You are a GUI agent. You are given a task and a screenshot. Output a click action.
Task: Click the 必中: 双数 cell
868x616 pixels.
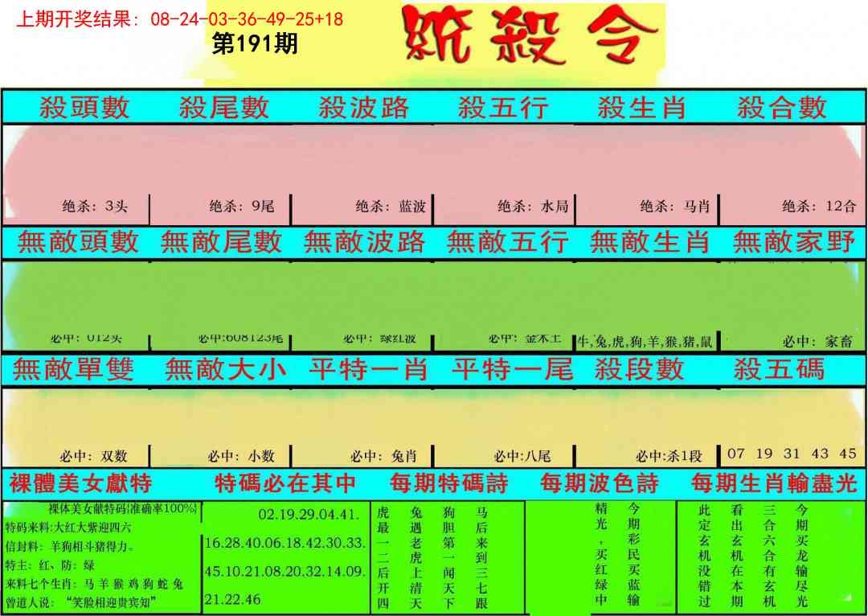93,457
